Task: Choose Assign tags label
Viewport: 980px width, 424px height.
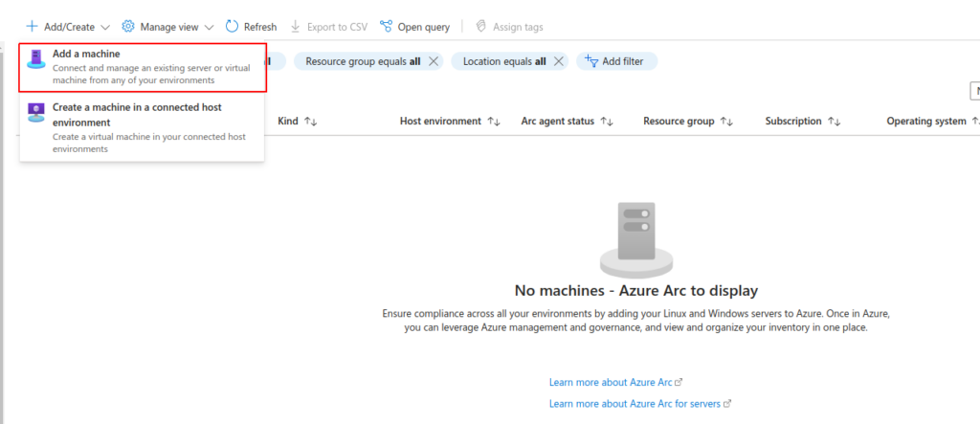Action: (518, 27)
